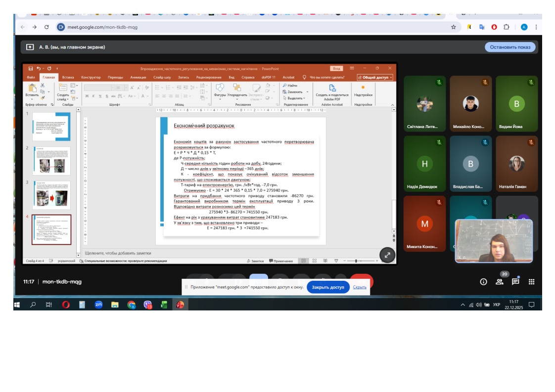The width and height of the screenshot is (555, 392).
Task: Switch to normal view in PowerPoint status bar
Action: [303, 261]
